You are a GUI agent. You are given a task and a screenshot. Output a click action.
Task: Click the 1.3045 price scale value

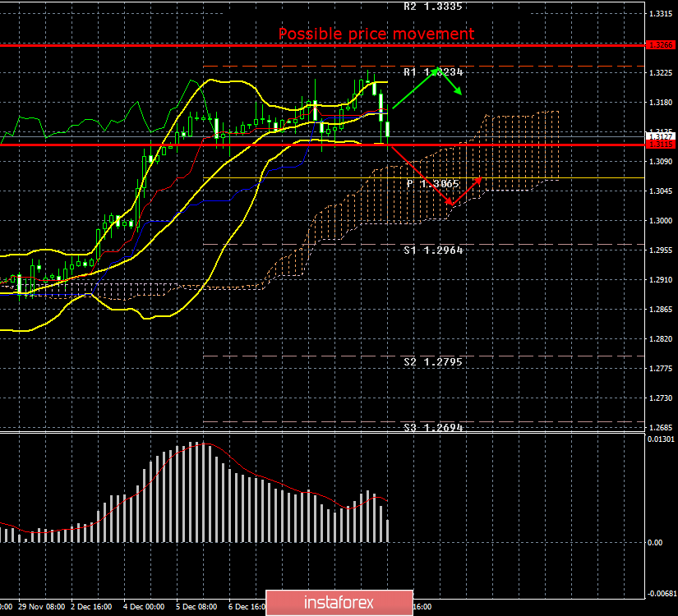click(661, 191)
